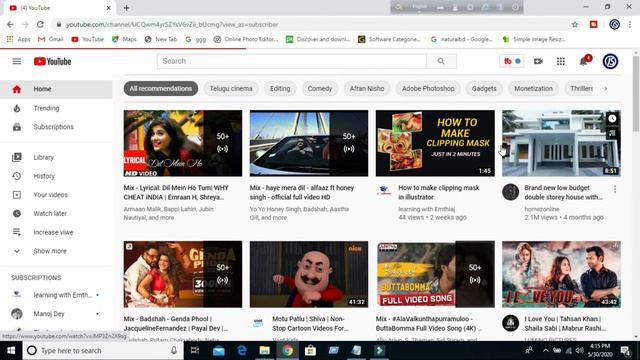Open the low budget house video thumbnail
The height and width of the screenshot is (360, 640).
pyautogui.click(x=561, y=143)
